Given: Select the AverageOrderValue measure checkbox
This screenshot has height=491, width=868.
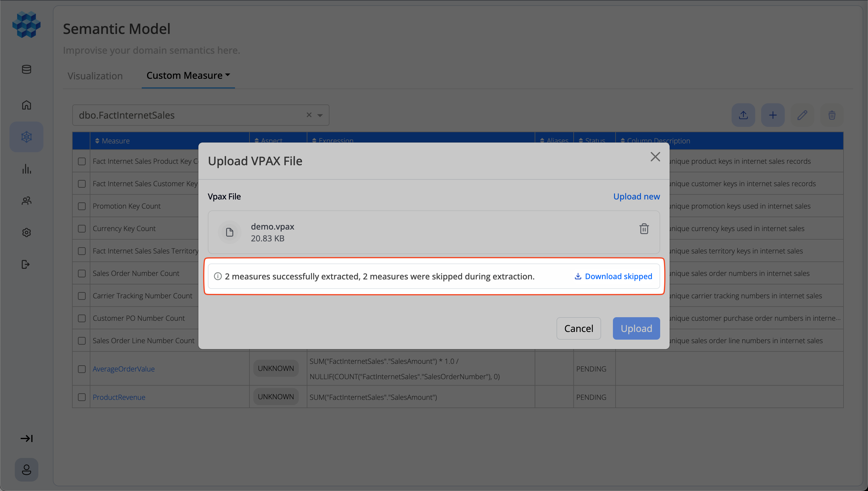Looking at the screenshot, I should [x=82, y=369].
